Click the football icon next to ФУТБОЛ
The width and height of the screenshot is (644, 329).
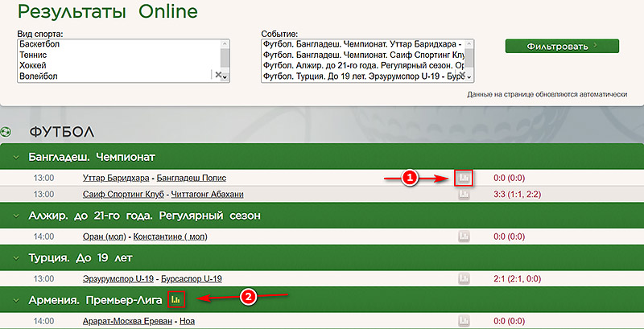click(x=7, y=131)
